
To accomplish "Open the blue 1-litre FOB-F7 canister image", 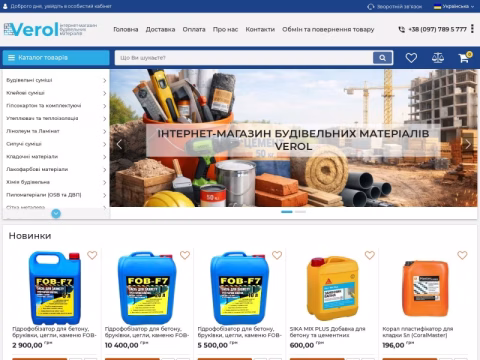I will coord(55,288).
